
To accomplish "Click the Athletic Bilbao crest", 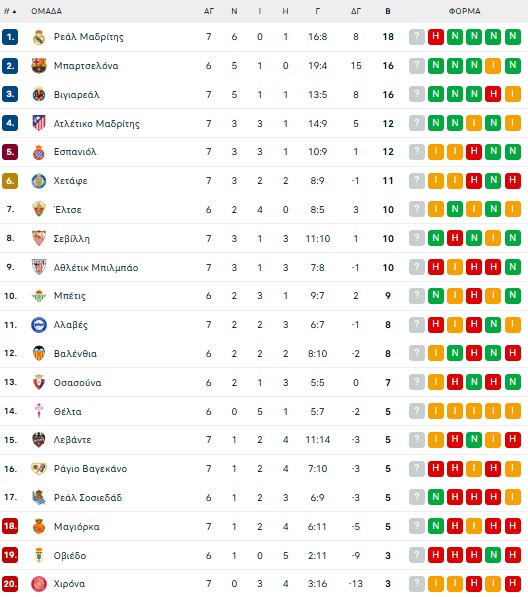I will pos(39,267).
